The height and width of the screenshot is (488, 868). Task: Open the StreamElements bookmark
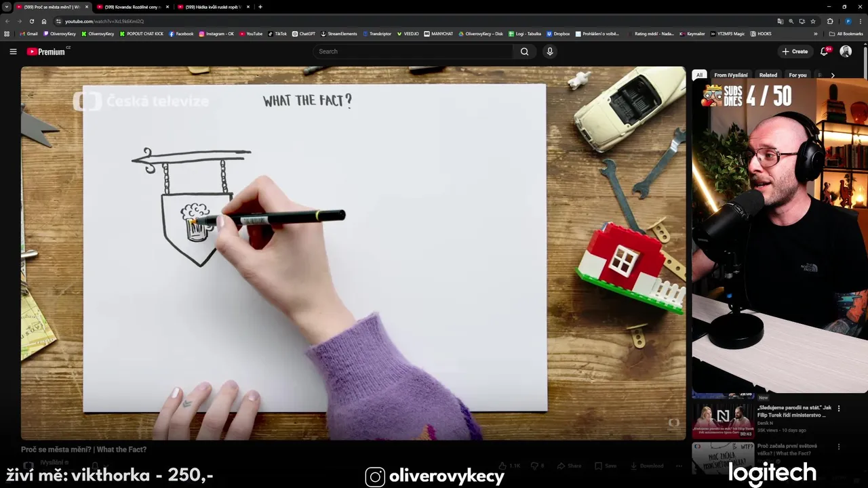pyautogui.click(x=339, y=33)
